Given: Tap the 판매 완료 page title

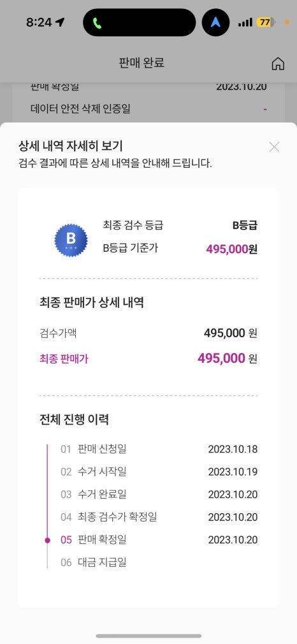Looking at the screenshot, I should (141, 63).
